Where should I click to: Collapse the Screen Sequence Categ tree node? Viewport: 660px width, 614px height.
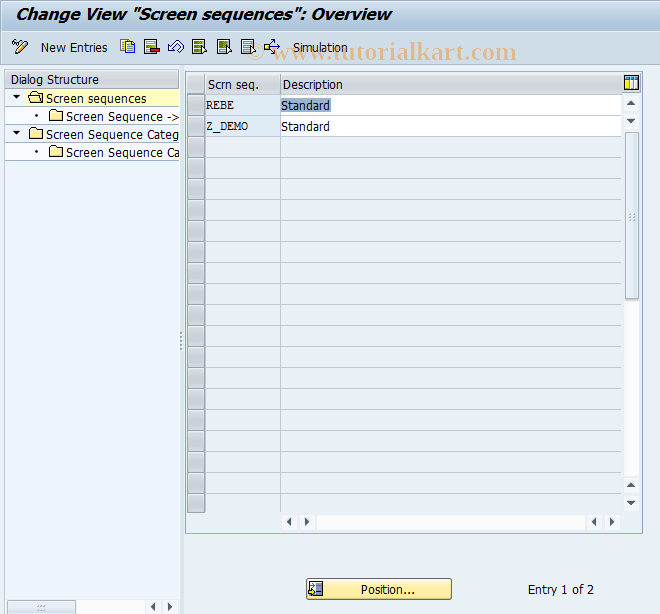(x=16, y=133)
